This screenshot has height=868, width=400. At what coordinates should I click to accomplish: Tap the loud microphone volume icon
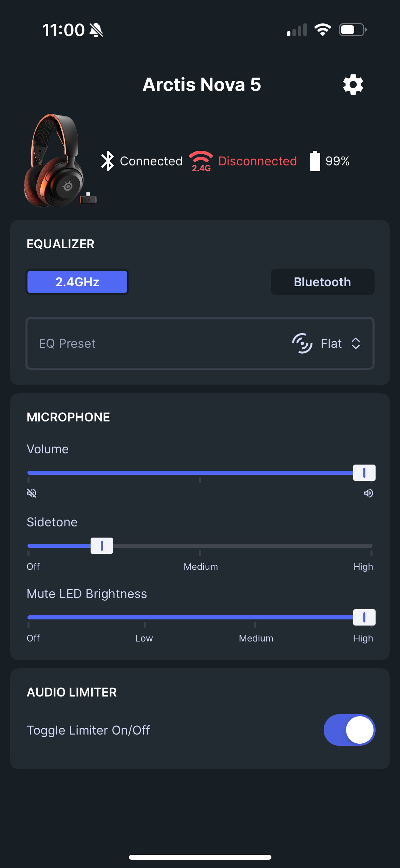pyautogui.click(x=368, y=493)
